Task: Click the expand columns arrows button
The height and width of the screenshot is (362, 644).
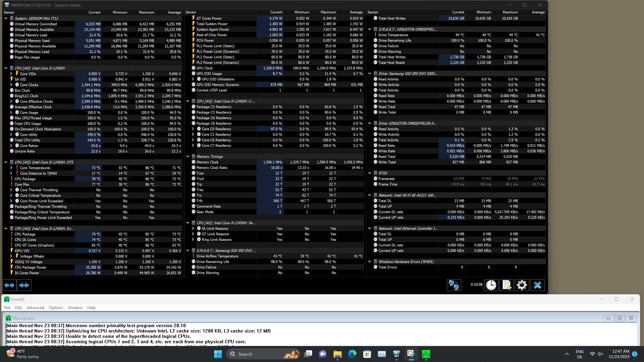Action: (9, 285)
